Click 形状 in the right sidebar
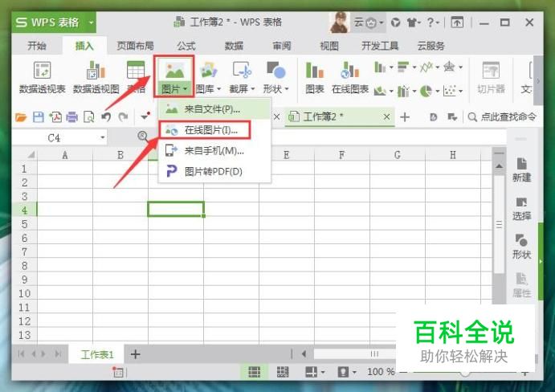Screen dimensions: 555x392 click(x=522, y=247)
